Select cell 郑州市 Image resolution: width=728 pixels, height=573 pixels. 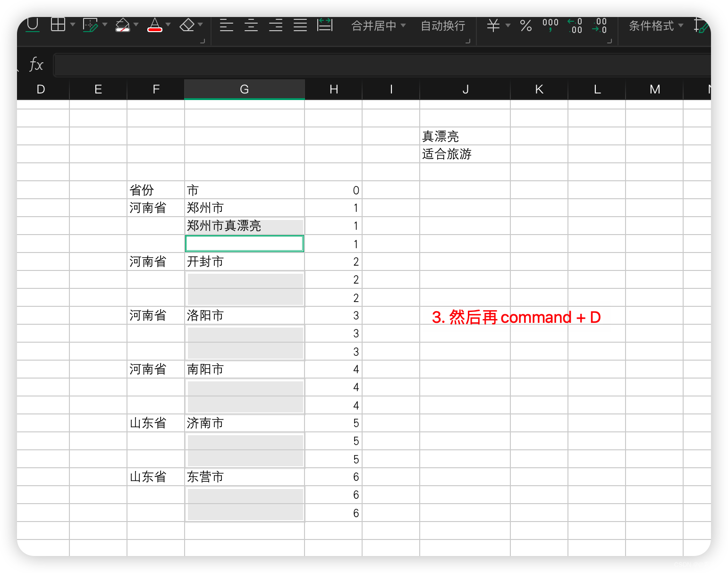[245, 208]
